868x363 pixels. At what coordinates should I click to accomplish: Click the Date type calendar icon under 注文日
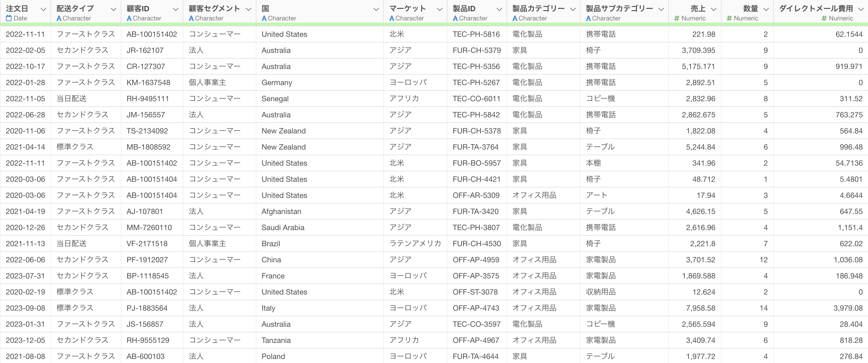tap(9, 18)
